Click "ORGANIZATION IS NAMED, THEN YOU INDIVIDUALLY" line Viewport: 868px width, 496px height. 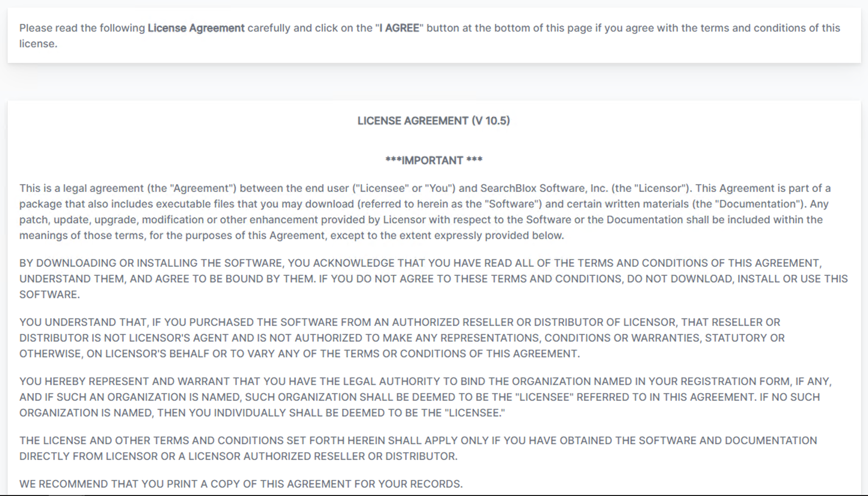262,413
